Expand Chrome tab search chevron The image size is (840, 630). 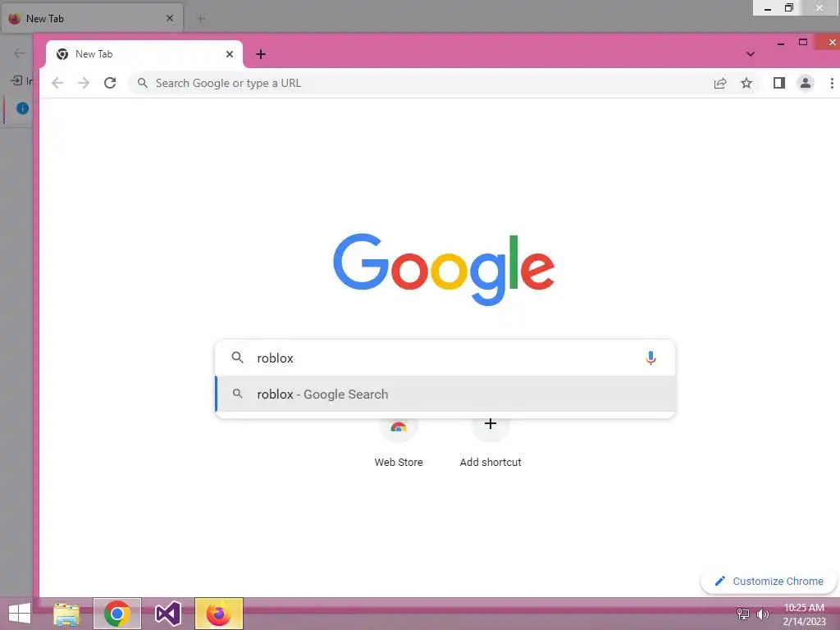(751, 54)
